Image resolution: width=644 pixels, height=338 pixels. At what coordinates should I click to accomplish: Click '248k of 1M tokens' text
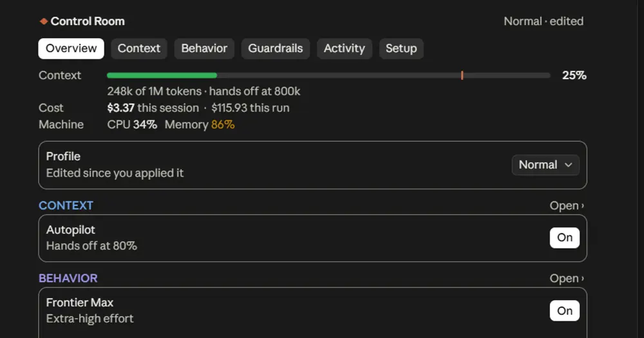tap(155, 91)
